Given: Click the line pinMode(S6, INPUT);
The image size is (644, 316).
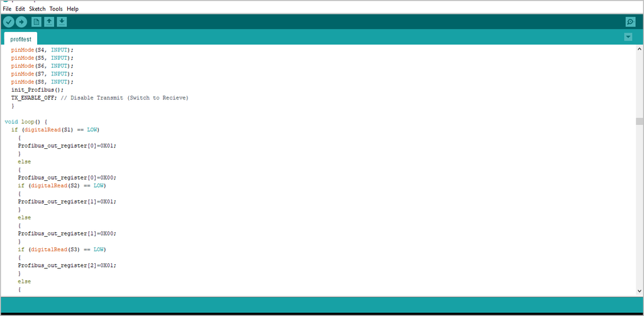Looking at the screenshot, I should click(x=42, y=66).
